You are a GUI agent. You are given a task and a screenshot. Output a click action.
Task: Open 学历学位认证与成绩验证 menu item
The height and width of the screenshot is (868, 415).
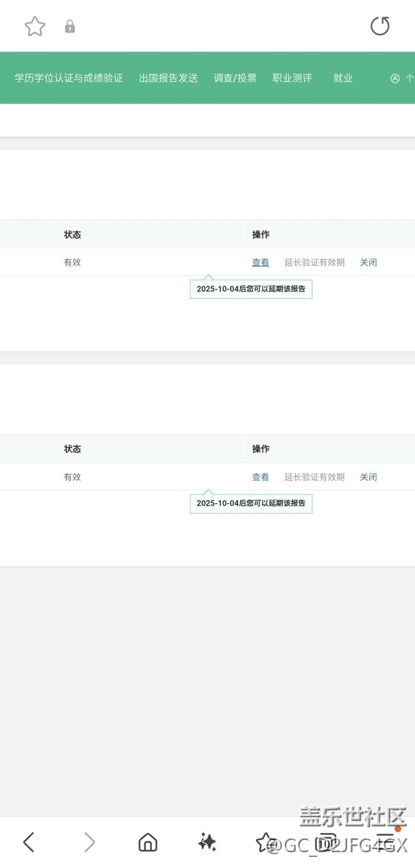click(x=69, y=78)
